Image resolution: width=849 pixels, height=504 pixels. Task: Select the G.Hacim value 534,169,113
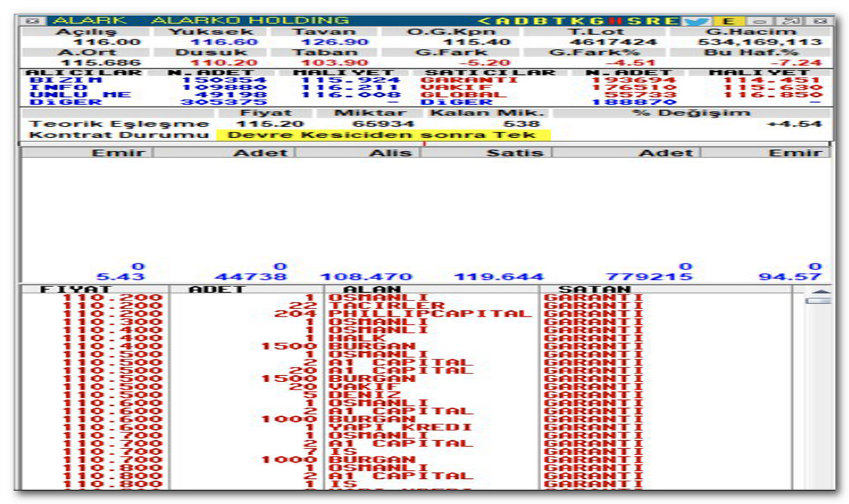tap(760, 42)
